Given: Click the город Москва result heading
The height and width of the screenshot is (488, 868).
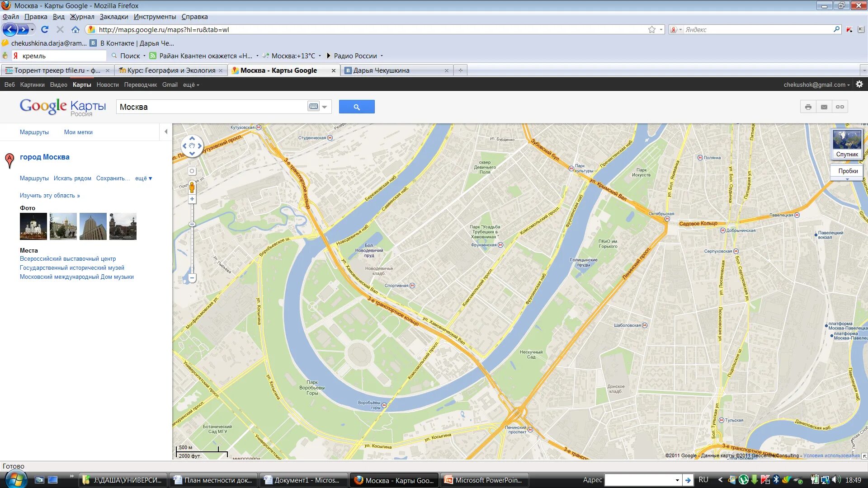Looking at the screenshot, I should pyautogui.click(x=44, y=157).
